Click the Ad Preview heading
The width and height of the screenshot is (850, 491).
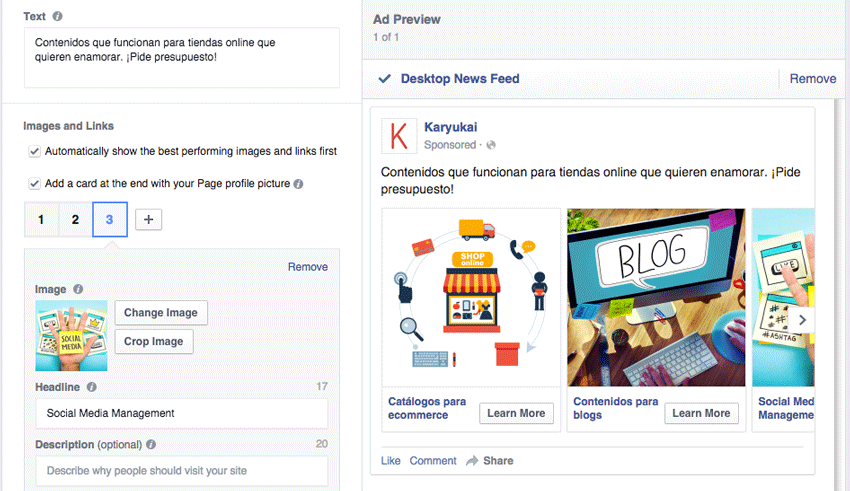[407, 20]
